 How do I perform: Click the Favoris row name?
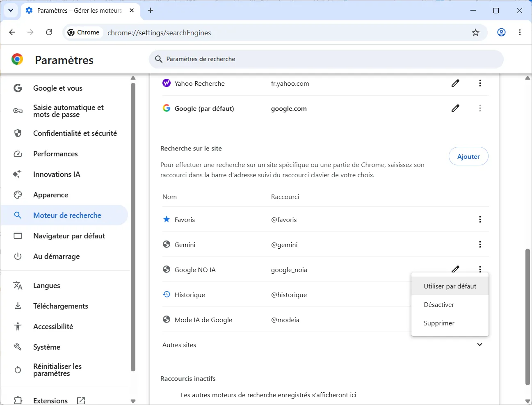(185, 220)
